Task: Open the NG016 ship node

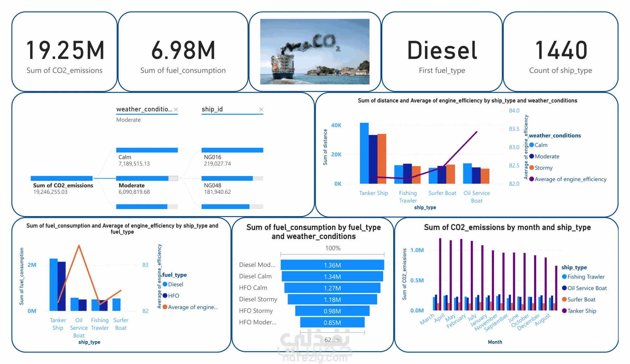Action: [x=232, y=150]
